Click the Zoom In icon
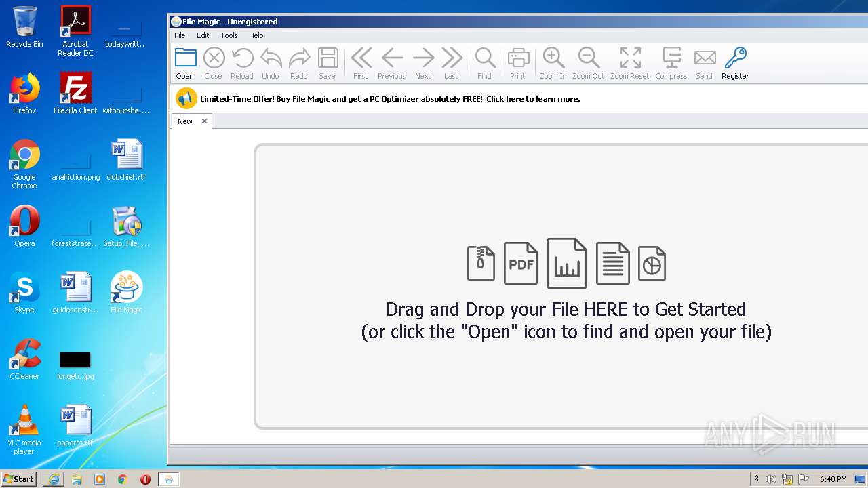Viewport: 868px width, 488px height. 553,58
